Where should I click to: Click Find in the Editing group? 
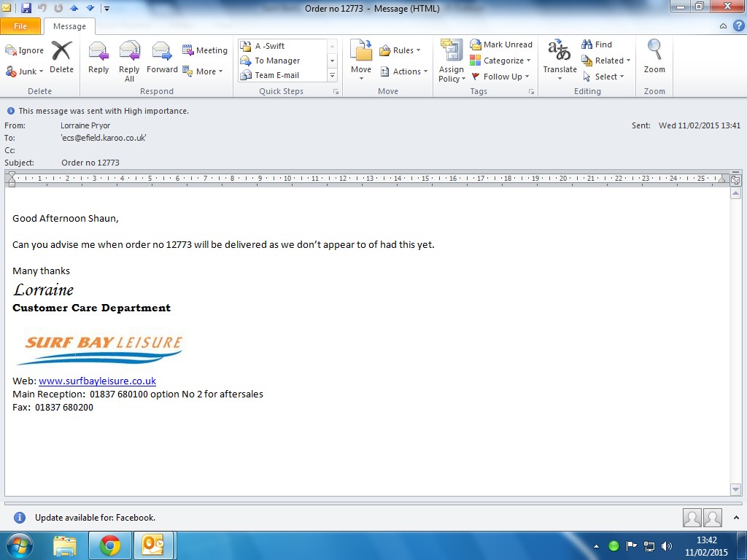tap(597, 44)
